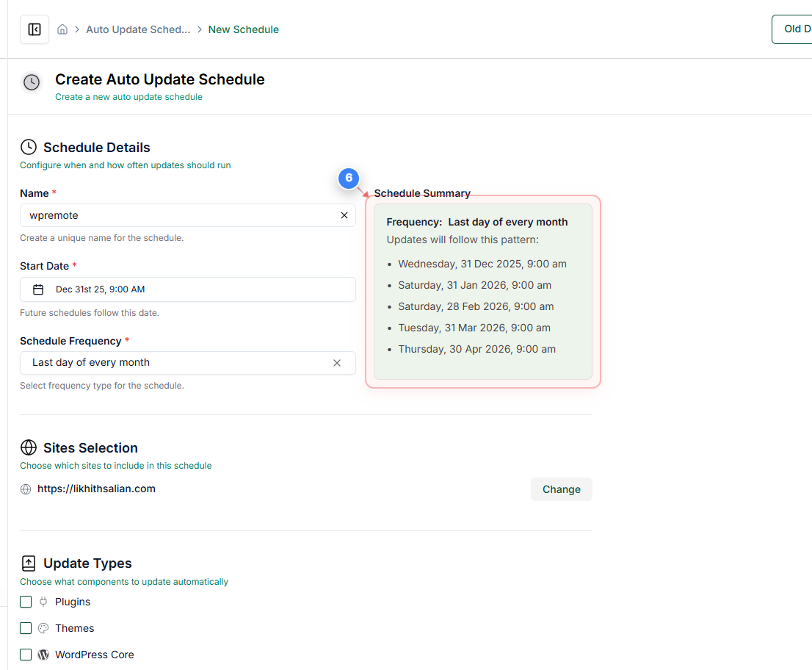Click Create Auto Update Schedule heading
The width and height of the screenshot is (812, 670).
[x=160, y=79]
